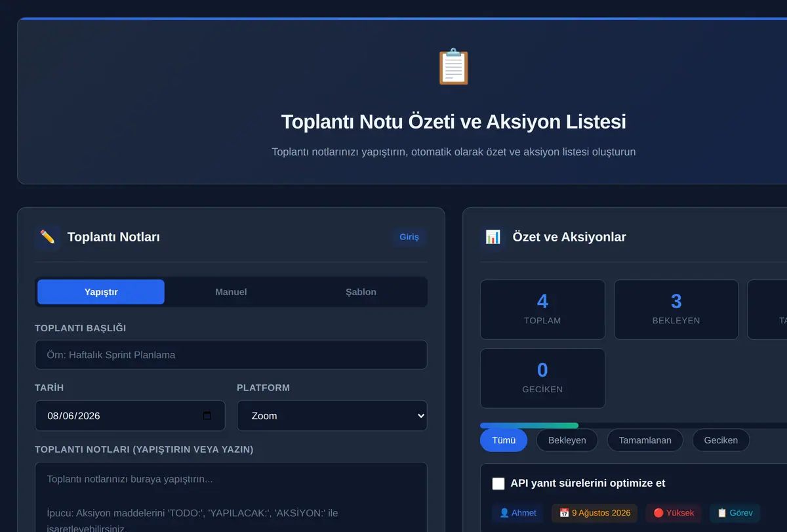Click the '9 Ağustos 2026' due date tag
The height and width of the screenshot is (532, 787).
click(595, 513)
